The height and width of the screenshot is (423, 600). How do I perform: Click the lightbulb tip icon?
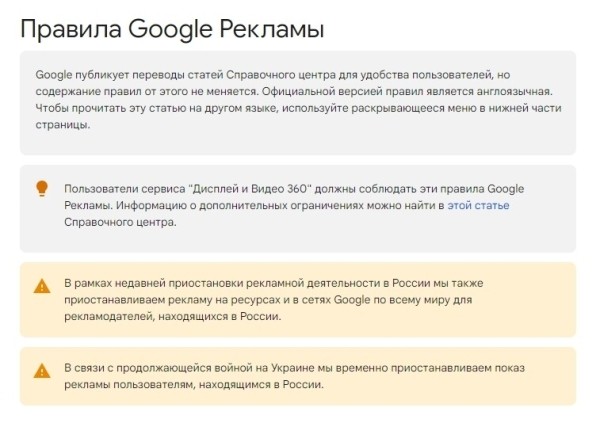(42, 188)
